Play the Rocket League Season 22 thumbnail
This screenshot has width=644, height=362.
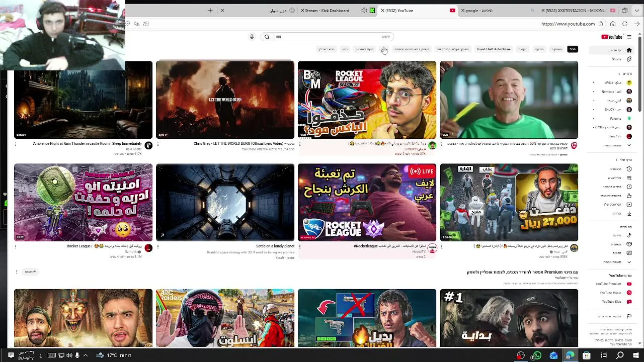[367, 100]
